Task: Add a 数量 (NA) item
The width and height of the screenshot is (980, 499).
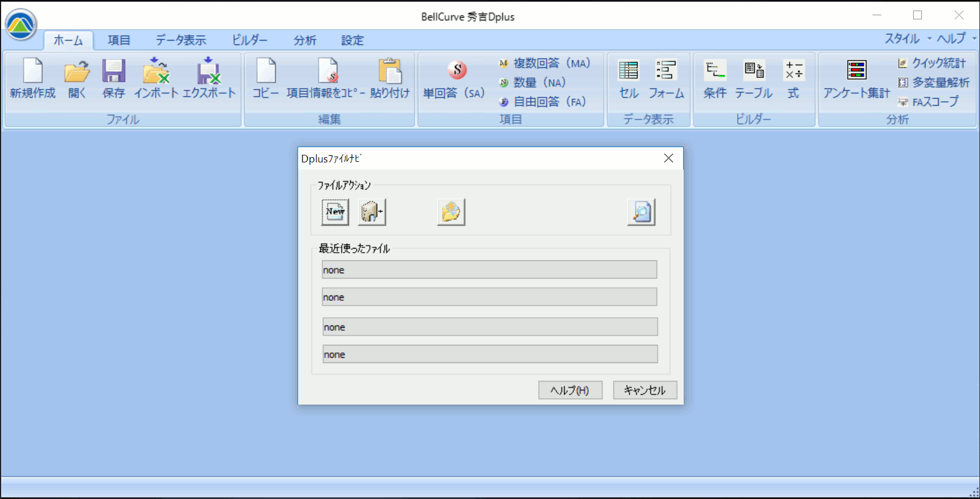Action: (532, 83)
